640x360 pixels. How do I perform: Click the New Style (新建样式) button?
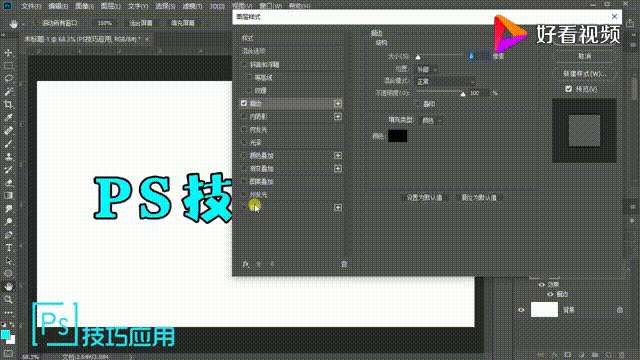(x=584, y=74)
